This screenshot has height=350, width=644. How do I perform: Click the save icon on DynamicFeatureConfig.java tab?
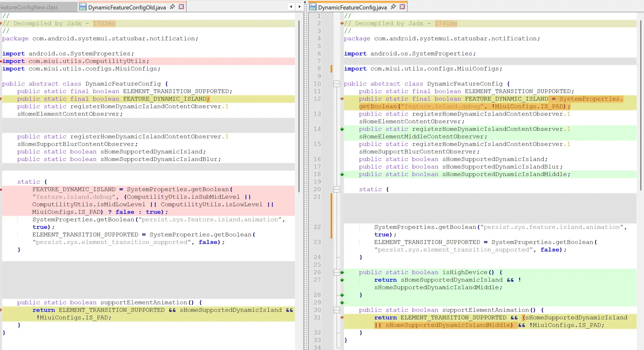pos(313,7)
